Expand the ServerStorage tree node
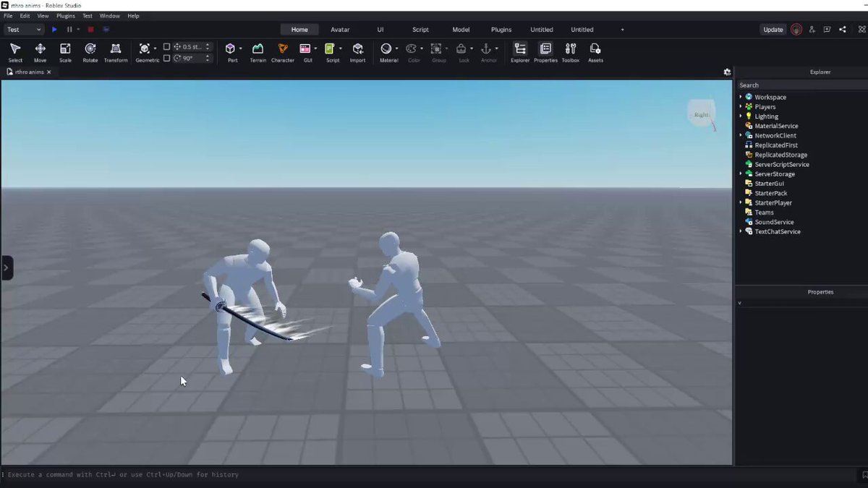The image size is (868, 488). coord(741,174)
